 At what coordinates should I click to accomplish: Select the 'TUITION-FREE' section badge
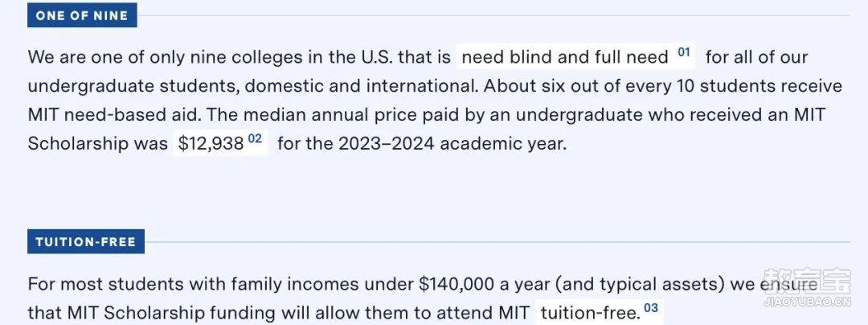coord(86,242)
